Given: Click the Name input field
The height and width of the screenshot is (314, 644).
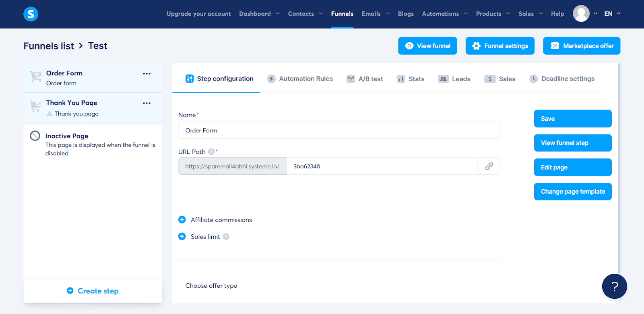Looking at the screenshot, I should (339, 130).
